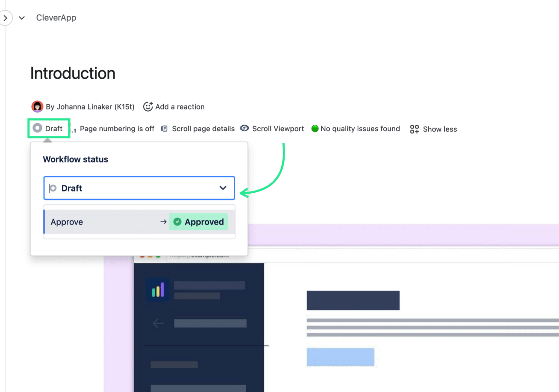Click the analytics bar-chart logo in the preview
The image size is (559, 392).
pyautogui.click(x=158, y=289)
